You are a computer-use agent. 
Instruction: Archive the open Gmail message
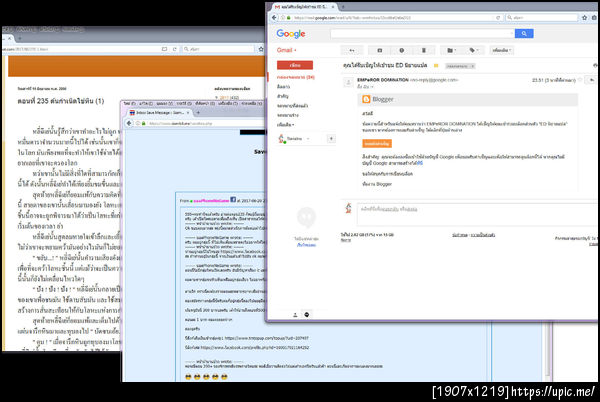(380, 50)
